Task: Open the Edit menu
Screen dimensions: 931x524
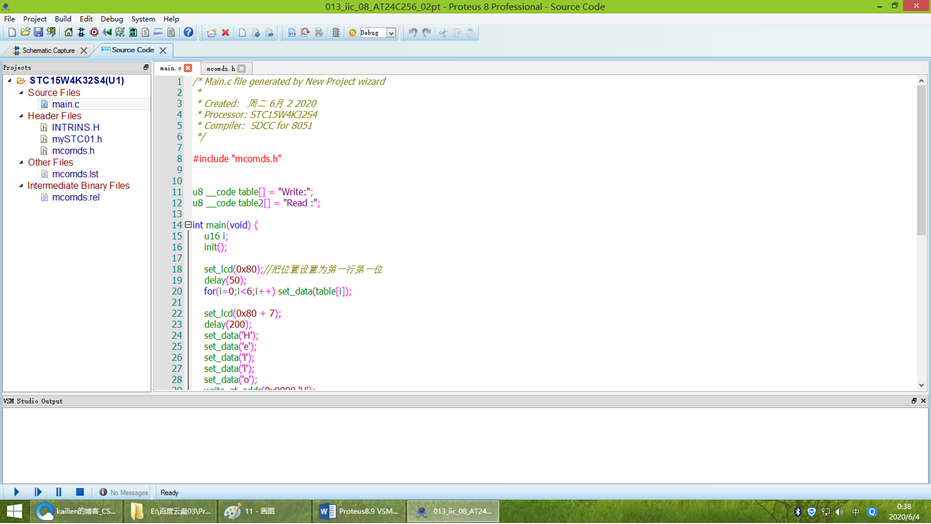Action: tap(86, 19)
